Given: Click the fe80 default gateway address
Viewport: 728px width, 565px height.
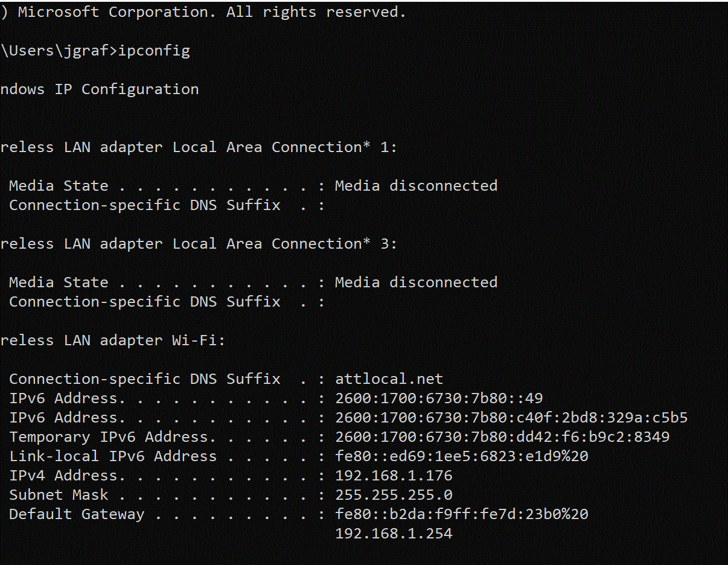Looking at the screenshot, I should click(x=462, y=514).
